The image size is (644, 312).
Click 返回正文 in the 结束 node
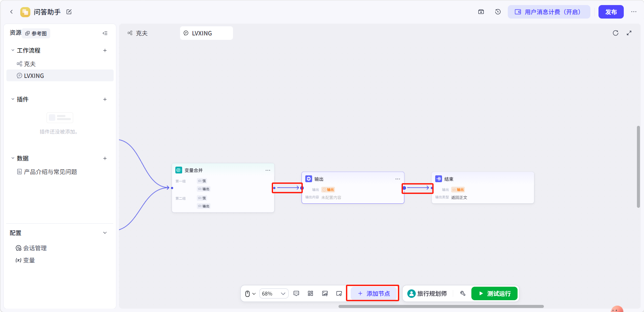(459, 198)
